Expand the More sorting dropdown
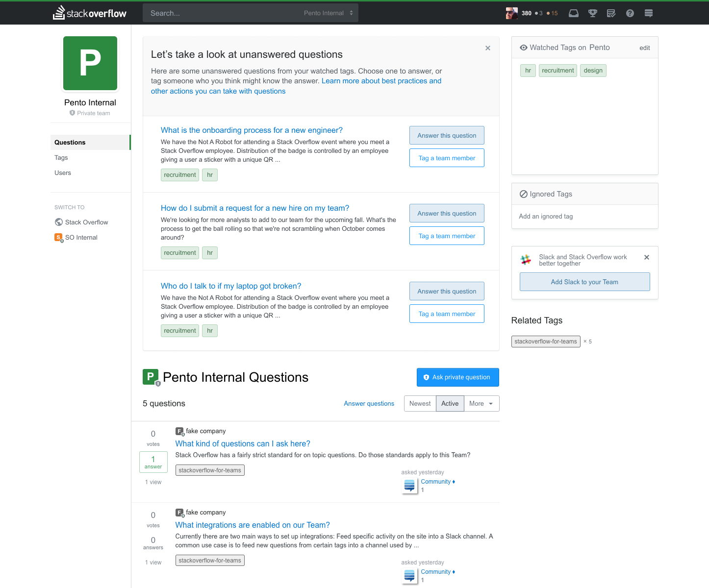709x588 pixels. (x=481, y=404)
